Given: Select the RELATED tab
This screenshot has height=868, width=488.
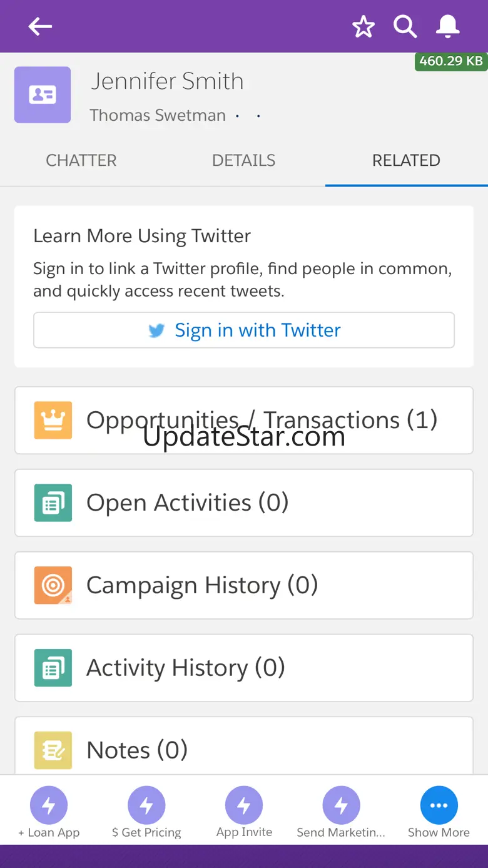Looking at the screenshot, I should [406, 161].
